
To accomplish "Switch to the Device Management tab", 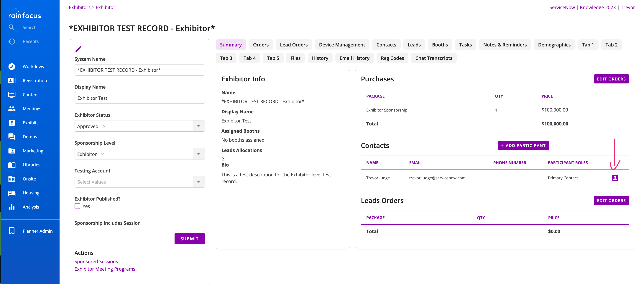I will coord(342,45).
